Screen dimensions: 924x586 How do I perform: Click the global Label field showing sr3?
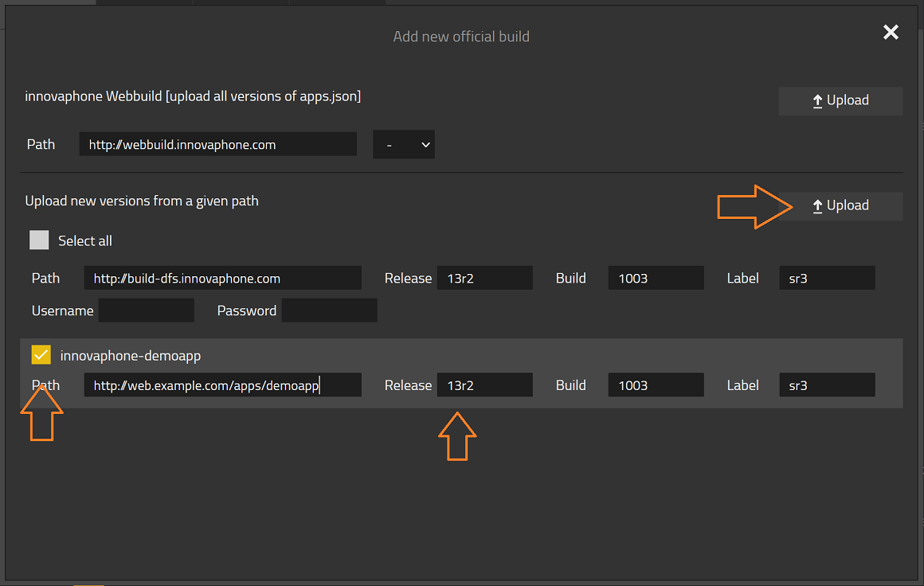pos(827,279)
